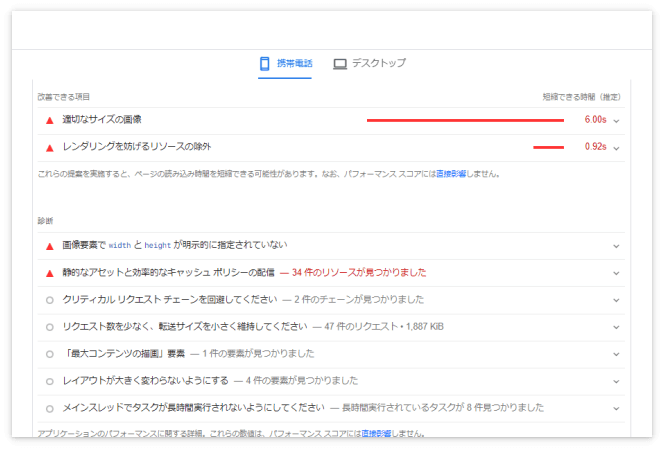Expand the リクエスト数を少なく audit chevron

(616, 327)
